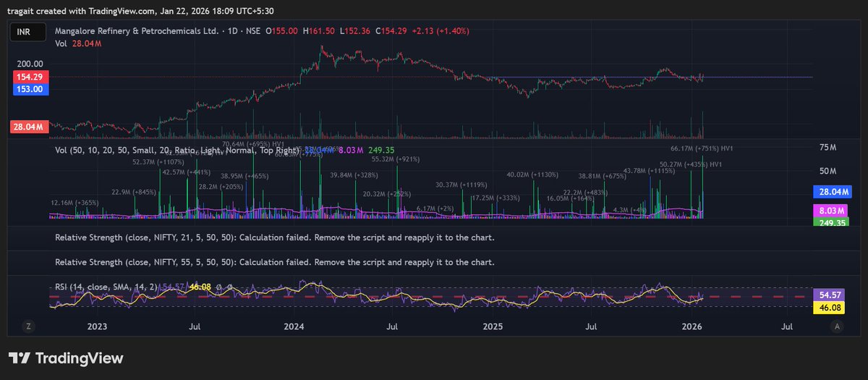Click the 22.2M (+483%) volume label
The image size is (868, 380).
click(x=586, y=193)
